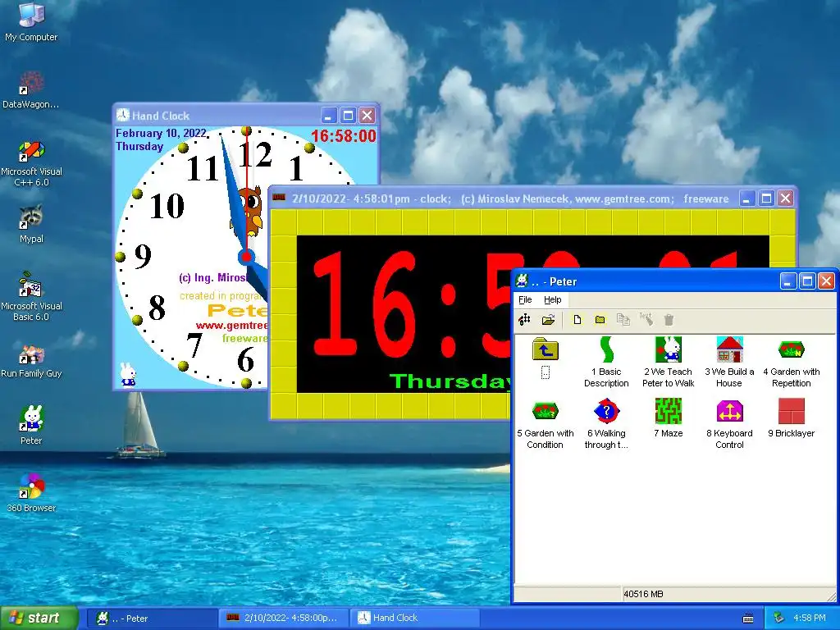Select the Mypal desktop shortcut
Image resolution: width=840 pixels, height=630 pixels.
click(31, 224)
